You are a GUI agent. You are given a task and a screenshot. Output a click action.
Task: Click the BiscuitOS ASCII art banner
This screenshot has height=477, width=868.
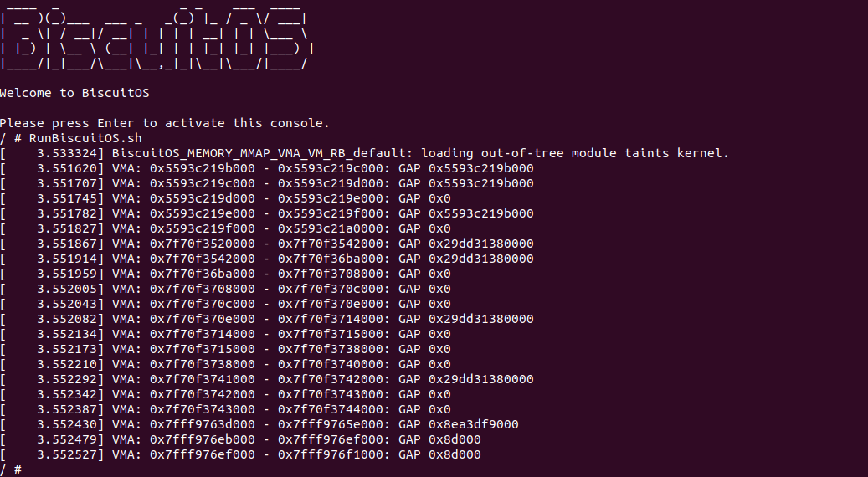tap(155, 39)
